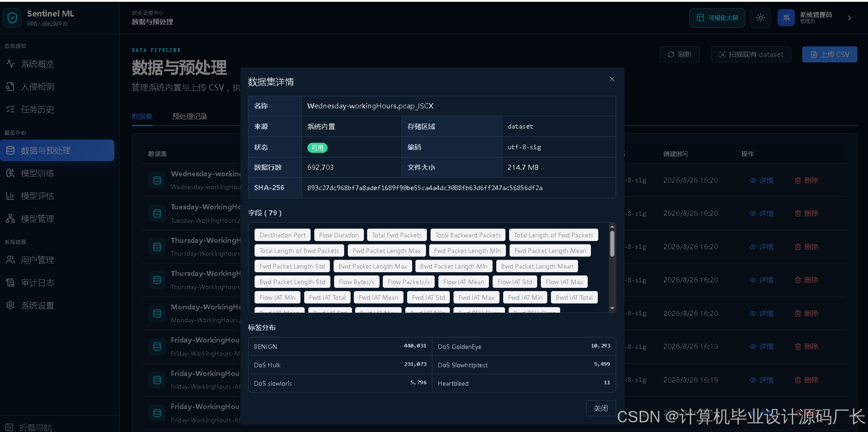The image size is (868, 432).
Task: Click the 刷新 refresh button
Action: point(680,54)
